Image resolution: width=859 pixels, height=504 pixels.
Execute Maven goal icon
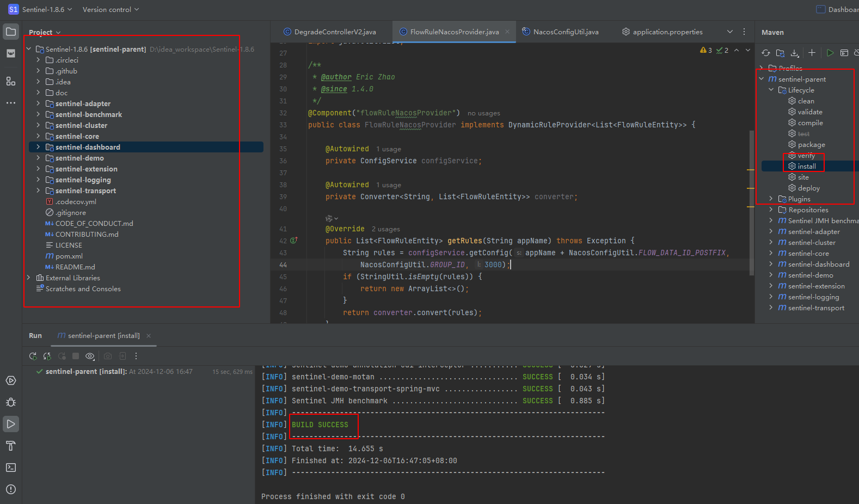point(844,53)
